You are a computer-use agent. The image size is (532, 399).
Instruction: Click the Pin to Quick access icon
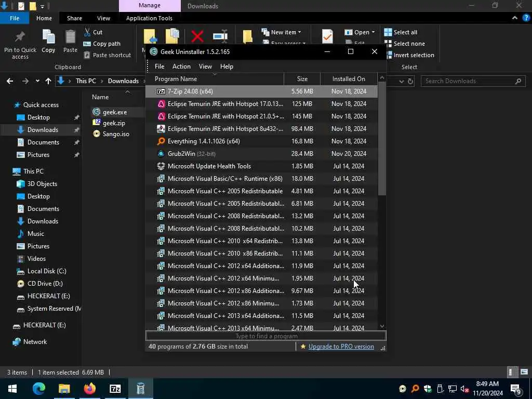[20, 36]
